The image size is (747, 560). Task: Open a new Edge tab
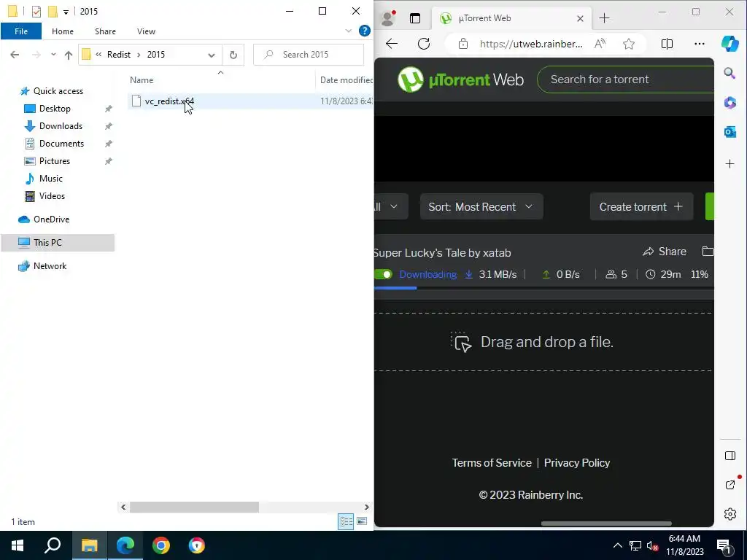[x=604, y=18]
